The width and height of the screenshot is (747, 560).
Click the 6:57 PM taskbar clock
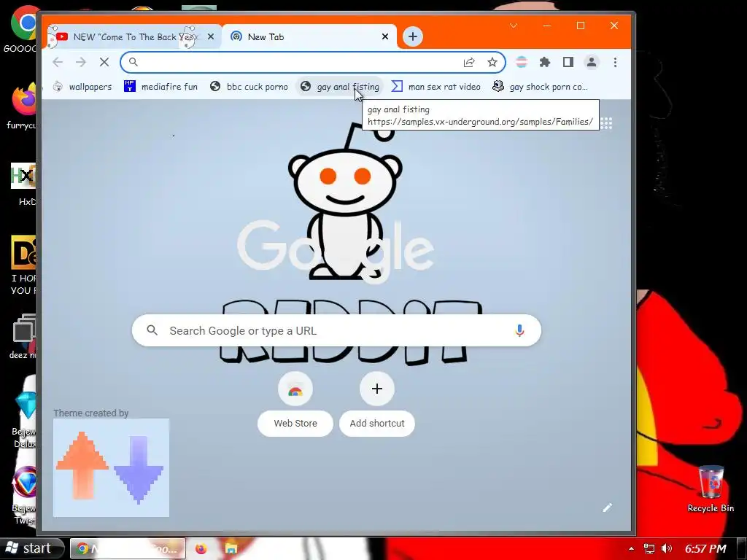(x=705, y=548)
